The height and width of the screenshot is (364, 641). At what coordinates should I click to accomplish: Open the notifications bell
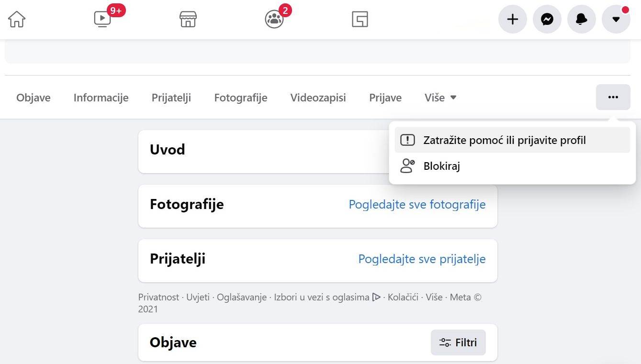[581, 19]
